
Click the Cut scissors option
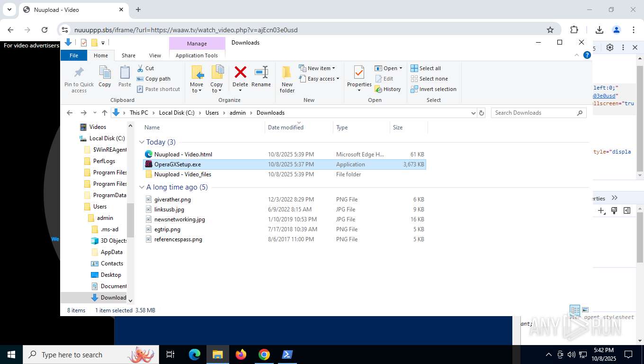[x=145, y=68]
